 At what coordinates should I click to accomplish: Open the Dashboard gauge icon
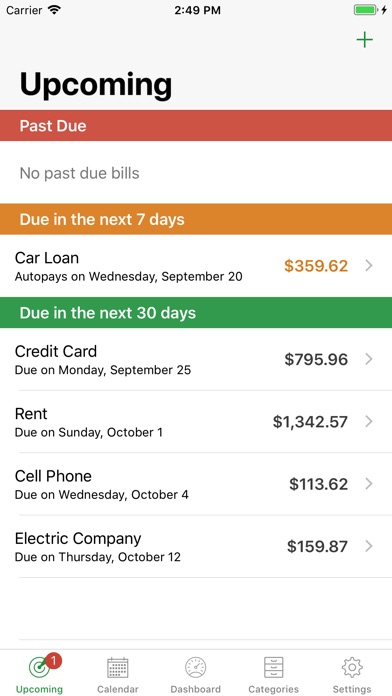click(196, 667)
